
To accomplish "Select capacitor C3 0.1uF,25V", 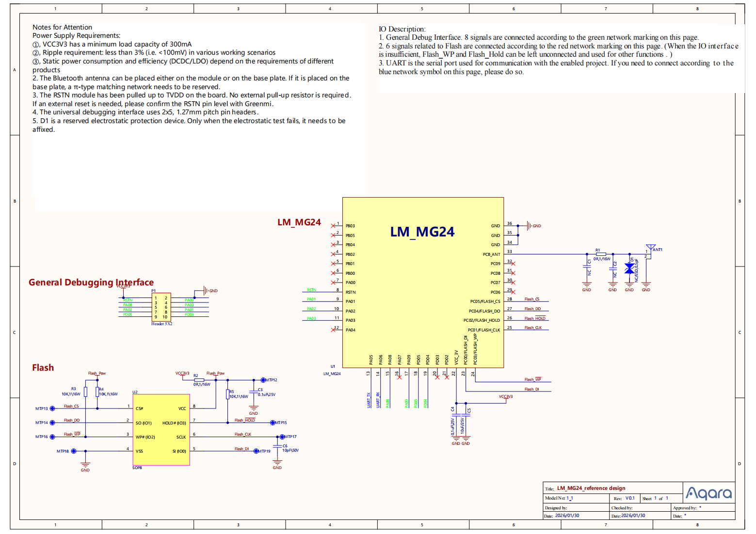I will (253, 392).
